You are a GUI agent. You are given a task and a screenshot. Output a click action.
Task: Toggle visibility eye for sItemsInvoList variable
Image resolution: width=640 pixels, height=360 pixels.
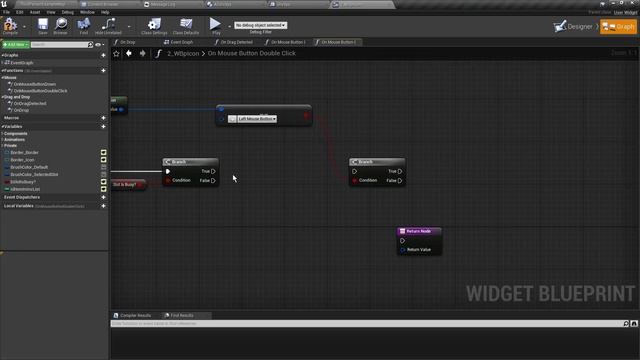click(x=104, y=189)
